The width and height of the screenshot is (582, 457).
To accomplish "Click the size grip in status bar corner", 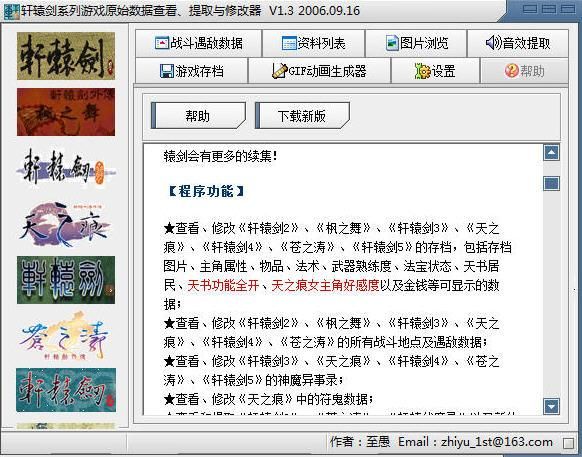I will [x=568, y=443].
